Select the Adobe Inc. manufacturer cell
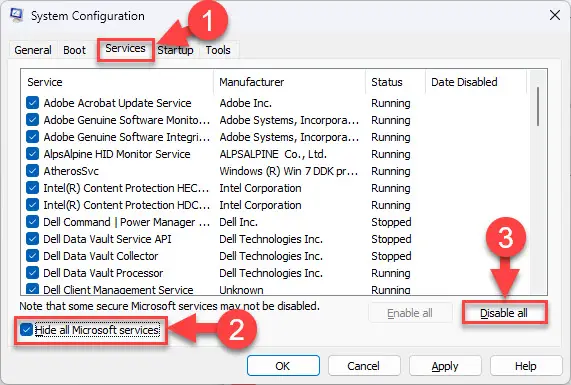This screenshot has width=571, height=385. tap(246, 103)
